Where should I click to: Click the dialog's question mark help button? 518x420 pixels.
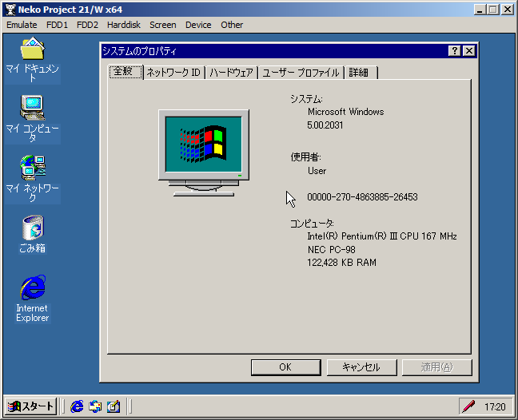[x=454, y=51]
